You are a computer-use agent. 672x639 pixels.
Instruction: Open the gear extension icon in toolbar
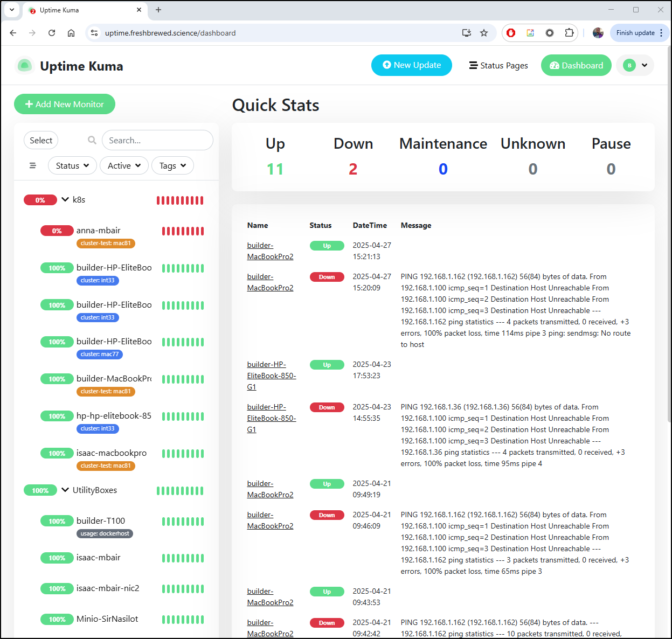pos(550,33)
